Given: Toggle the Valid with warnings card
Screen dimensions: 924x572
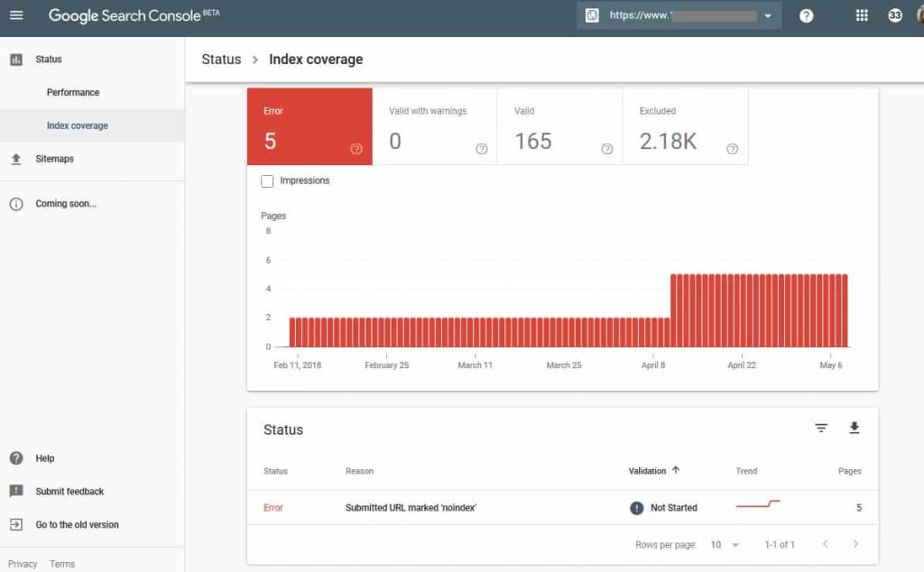Looking at the screenshot, I should (436, 126).
